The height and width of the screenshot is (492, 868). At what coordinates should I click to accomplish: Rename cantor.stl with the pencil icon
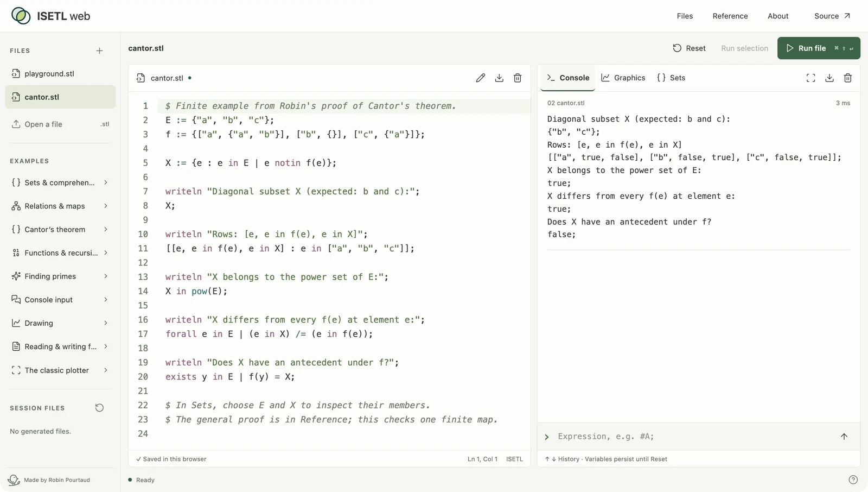[x=480, y=78]
